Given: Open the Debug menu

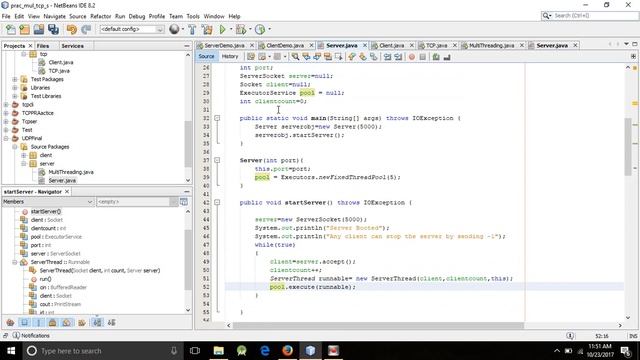Looking at the screenshot, I should [137, 16].
